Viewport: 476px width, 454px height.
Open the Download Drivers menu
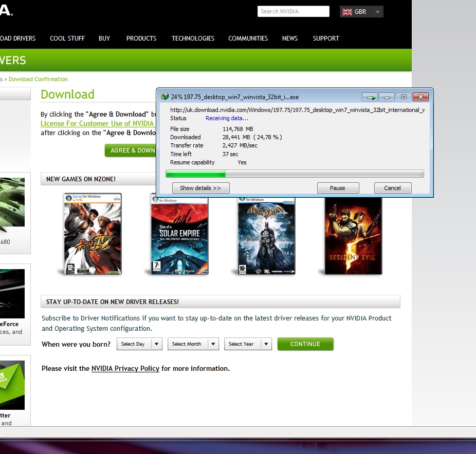pyautogui.click(x=17, y=39)
